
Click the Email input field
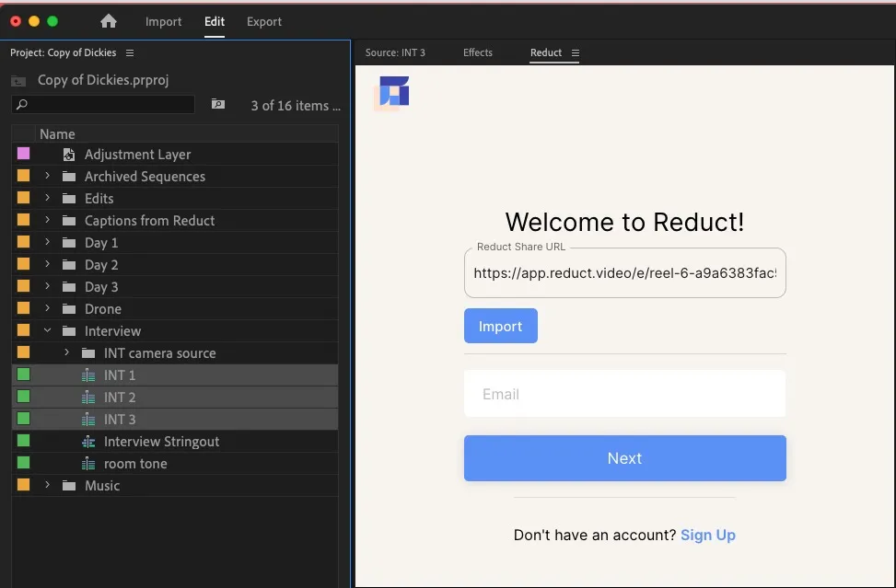click(624, 394)
